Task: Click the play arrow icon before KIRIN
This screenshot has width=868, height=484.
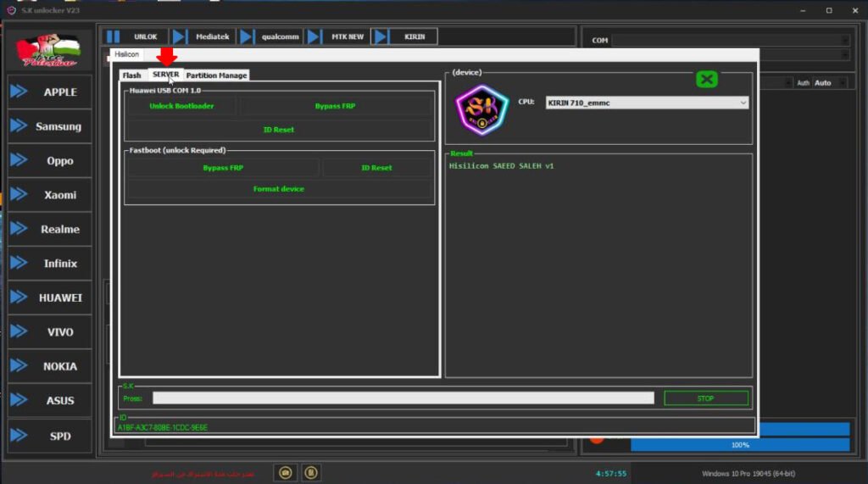Action: pyautogui.click(x=381, y=36)
